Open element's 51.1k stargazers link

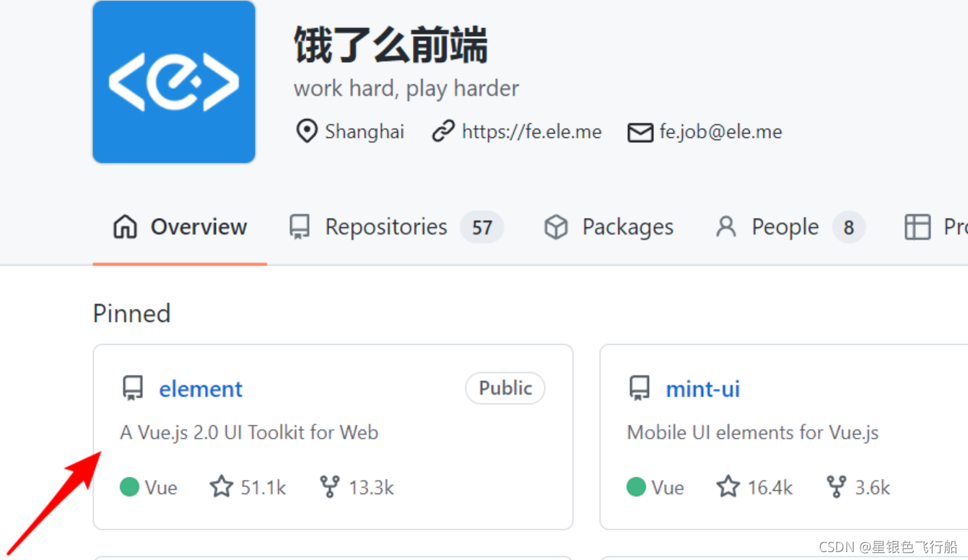[x=248, y=487]
